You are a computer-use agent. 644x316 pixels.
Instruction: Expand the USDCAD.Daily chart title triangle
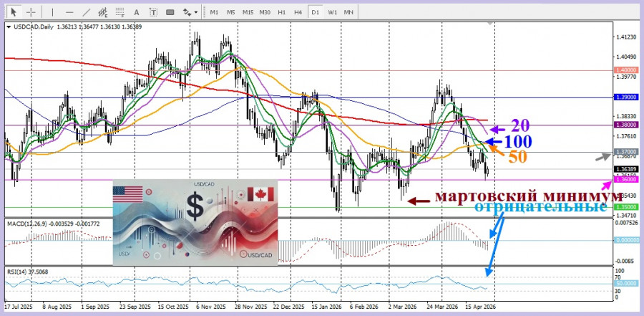click(8, 27)
